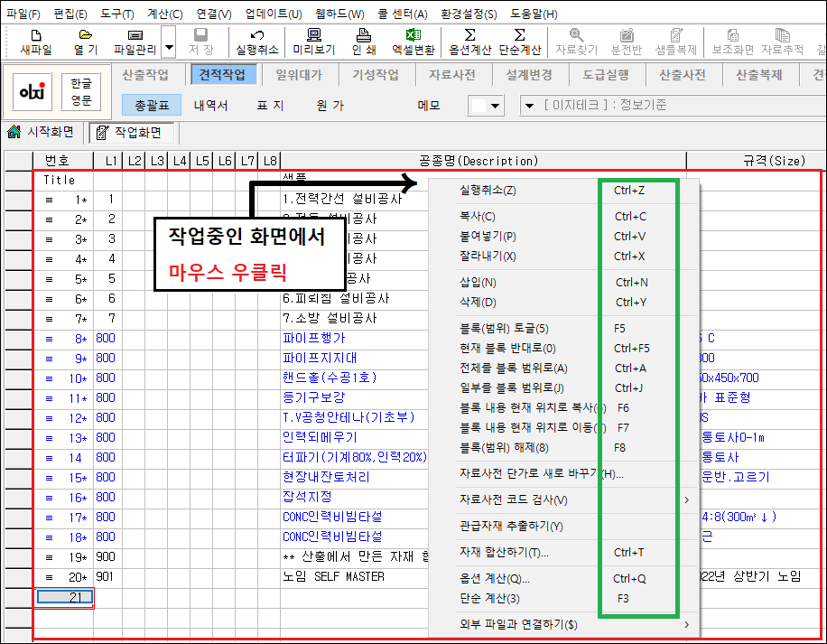This screenshot has width=827, height=644.
Task: Switch to the 산출작업 tab
Action: pos(145,75)
